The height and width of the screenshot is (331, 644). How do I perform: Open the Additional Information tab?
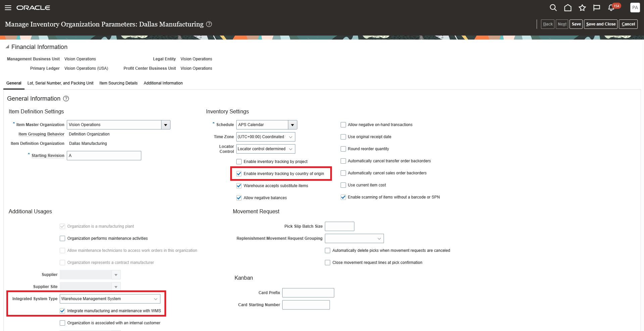pyautogui.click(x=163, y=83)
